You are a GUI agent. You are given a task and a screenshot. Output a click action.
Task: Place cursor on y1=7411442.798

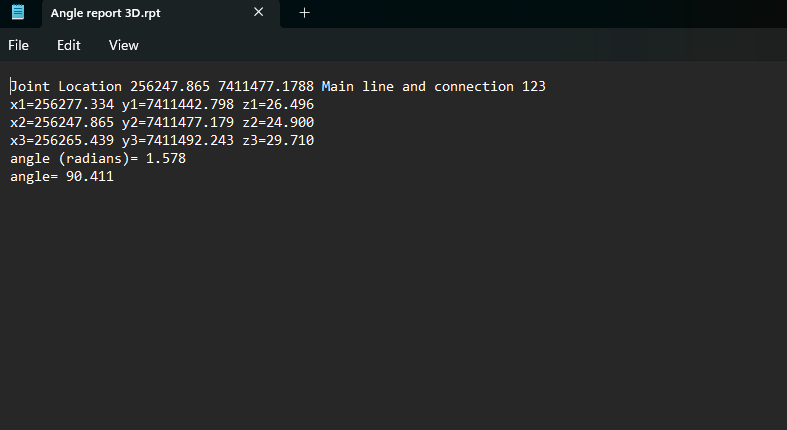[x=178, y=105]
